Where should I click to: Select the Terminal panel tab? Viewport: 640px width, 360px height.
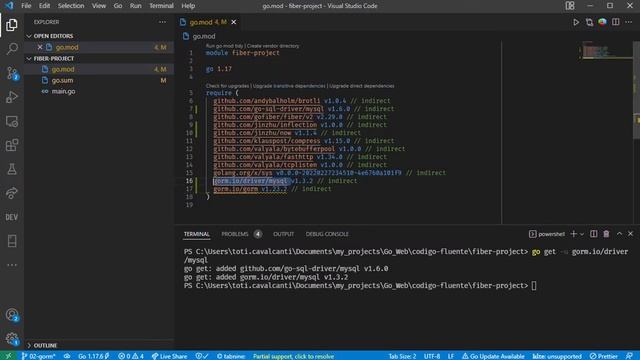tap(196, 234)
